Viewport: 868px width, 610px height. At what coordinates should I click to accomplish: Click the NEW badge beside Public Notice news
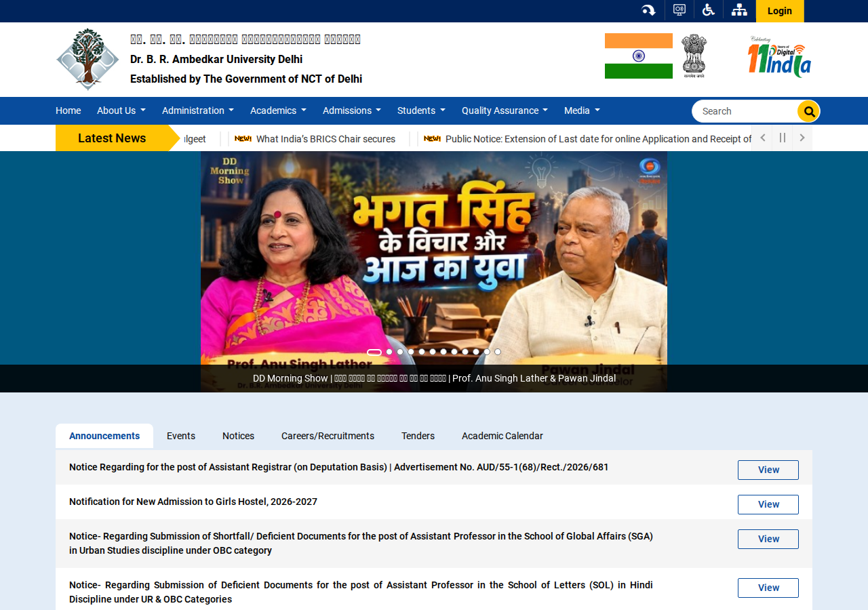pos(432,139)
